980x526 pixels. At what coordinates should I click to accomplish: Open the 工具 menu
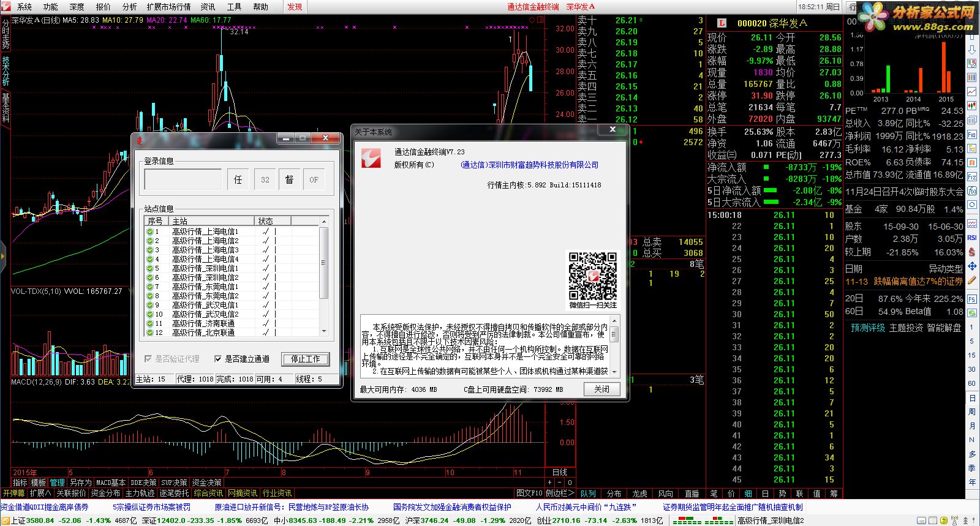click(x=235, y=7)
